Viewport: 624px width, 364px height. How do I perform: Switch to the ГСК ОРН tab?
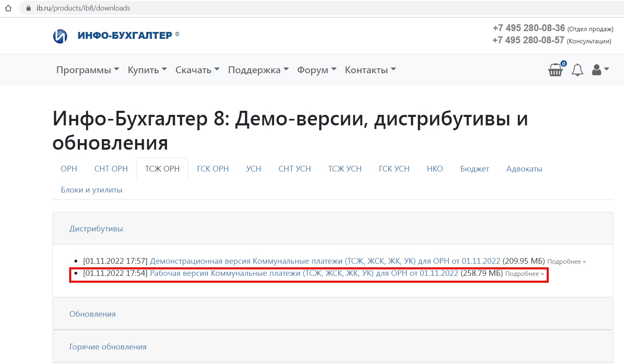pyautogui.click(x=213, y=169)
